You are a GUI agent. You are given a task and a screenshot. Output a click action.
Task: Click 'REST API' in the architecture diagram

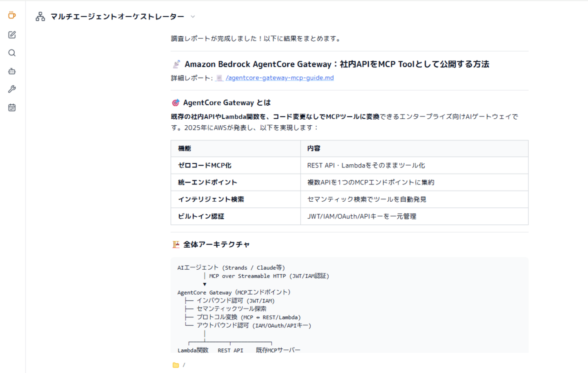click(x=230, y=350)
